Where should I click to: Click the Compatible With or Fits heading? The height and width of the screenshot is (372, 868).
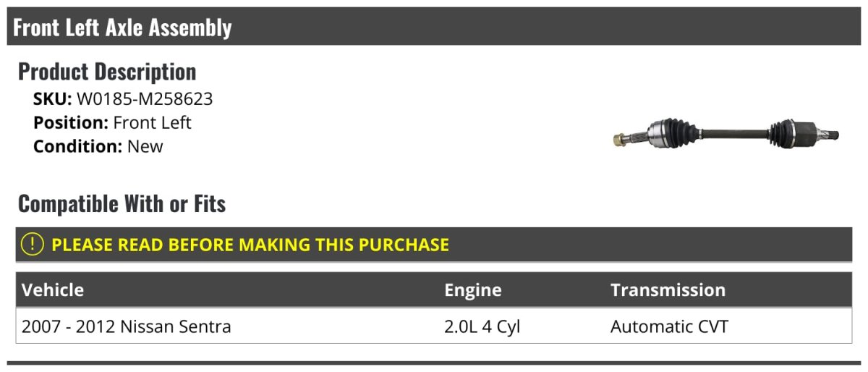point(122,204)
